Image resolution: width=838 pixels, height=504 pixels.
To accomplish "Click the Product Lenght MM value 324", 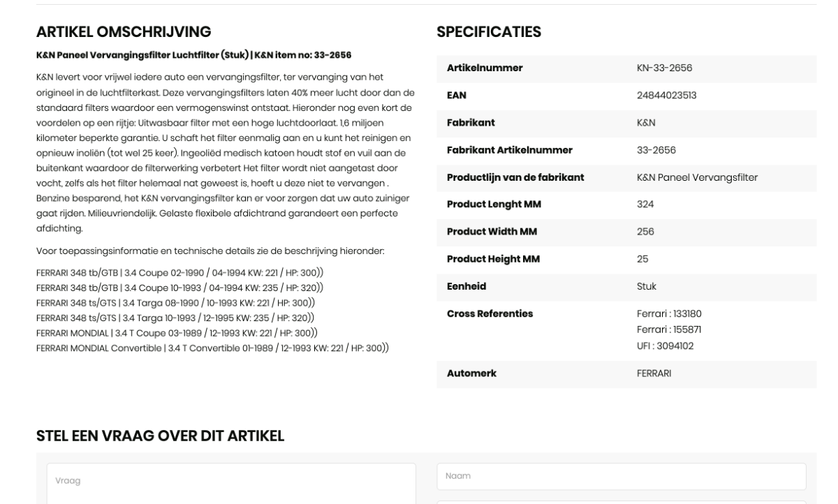I will 635,205.
